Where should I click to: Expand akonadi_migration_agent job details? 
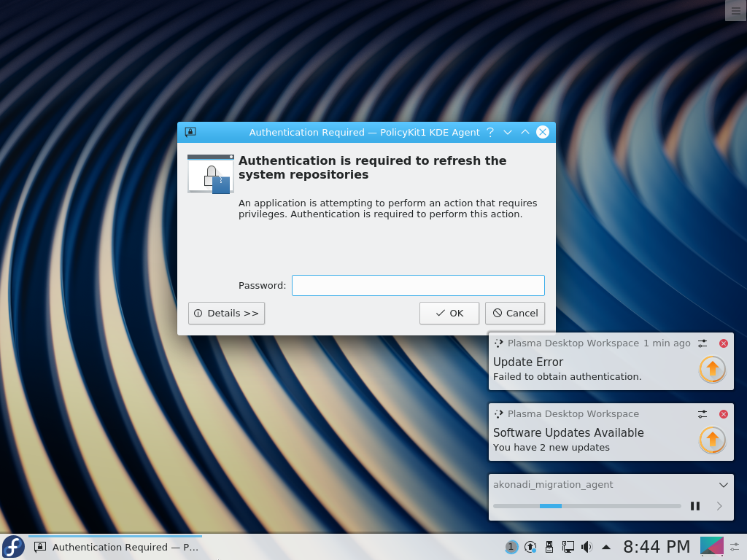click(x=723, y=485)
